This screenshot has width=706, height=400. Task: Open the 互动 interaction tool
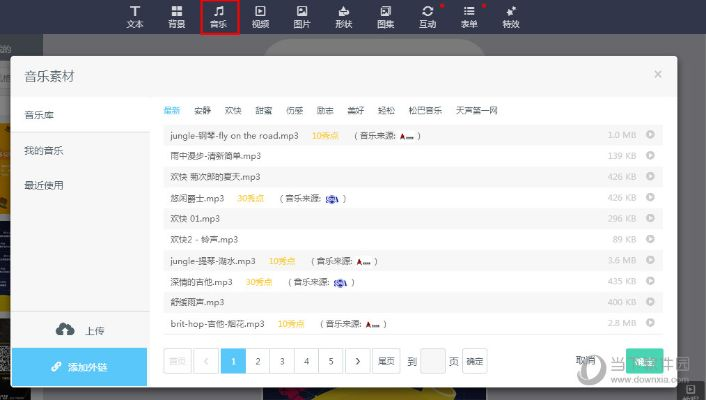[427, 17]
